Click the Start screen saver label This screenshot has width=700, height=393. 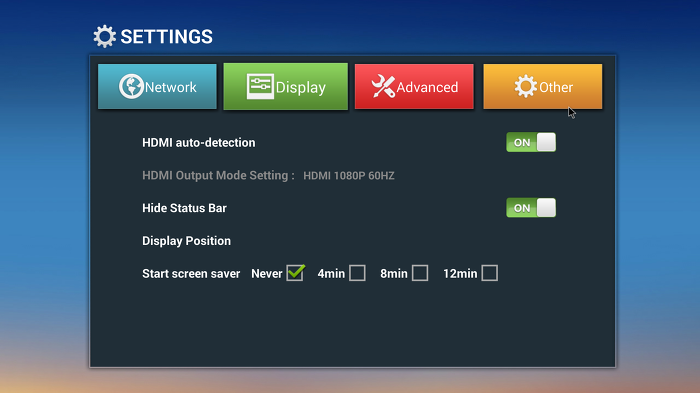pyautogui.click(x=191, y=273)
